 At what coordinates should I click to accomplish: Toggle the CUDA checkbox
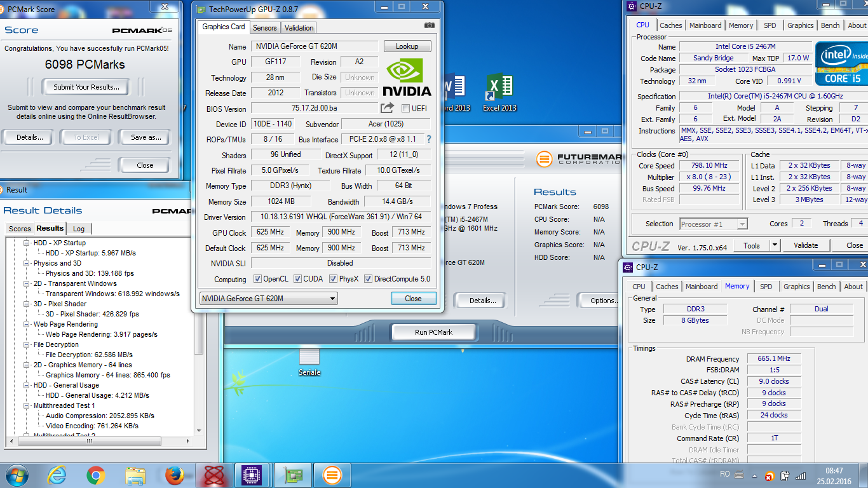click(298, 279)
